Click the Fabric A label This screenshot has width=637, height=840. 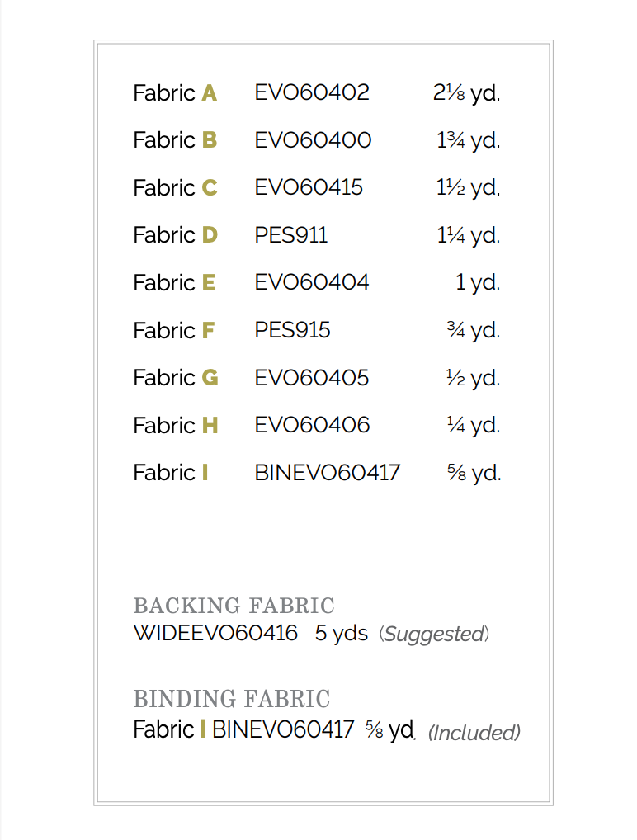[175, 93]
